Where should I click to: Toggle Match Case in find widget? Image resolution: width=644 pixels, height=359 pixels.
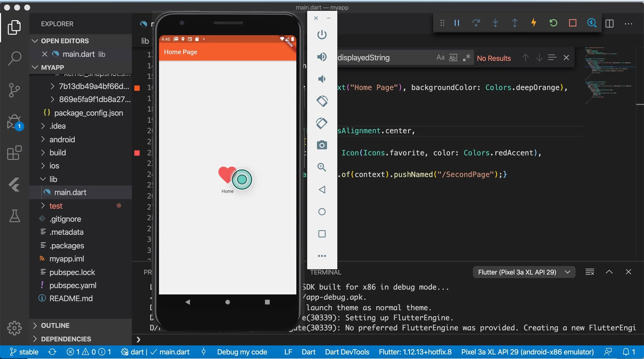(440, 58)
